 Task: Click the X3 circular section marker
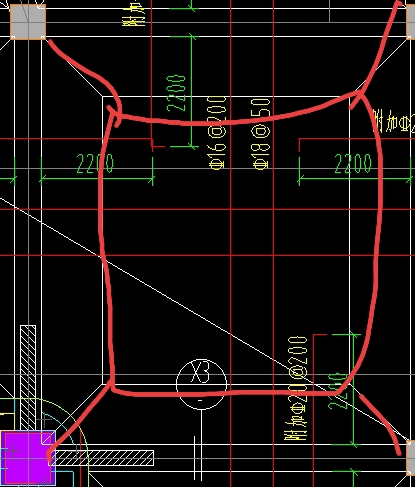(x=201, y=384)
